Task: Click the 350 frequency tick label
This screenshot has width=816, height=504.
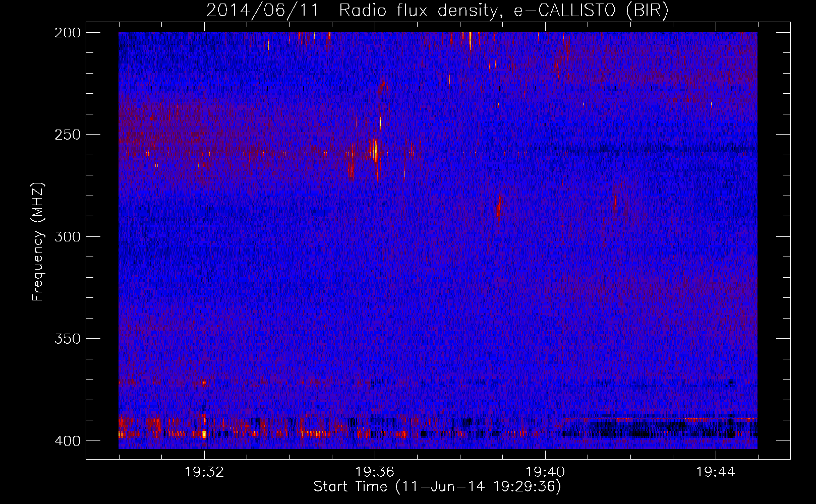Action: [x=67, y=339]
